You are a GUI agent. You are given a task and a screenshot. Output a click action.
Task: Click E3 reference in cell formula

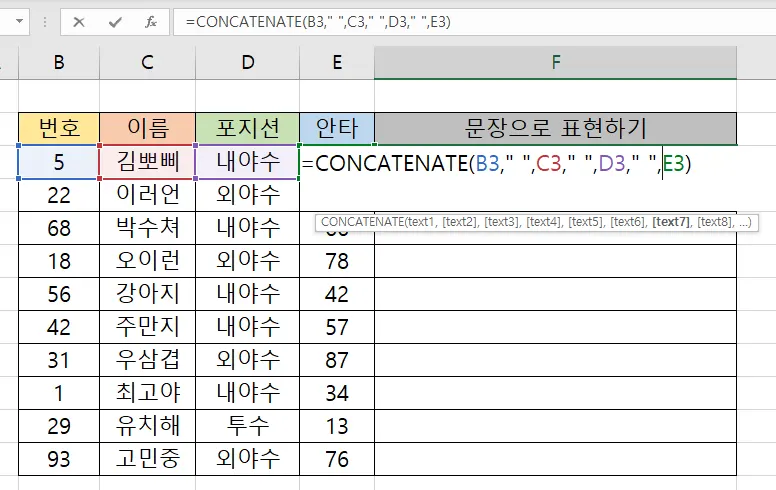(x=674, y=163)
